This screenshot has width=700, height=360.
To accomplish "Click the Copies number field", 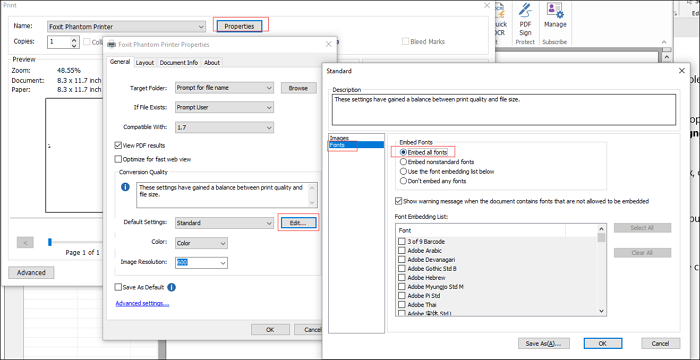I will coord(58,42).
